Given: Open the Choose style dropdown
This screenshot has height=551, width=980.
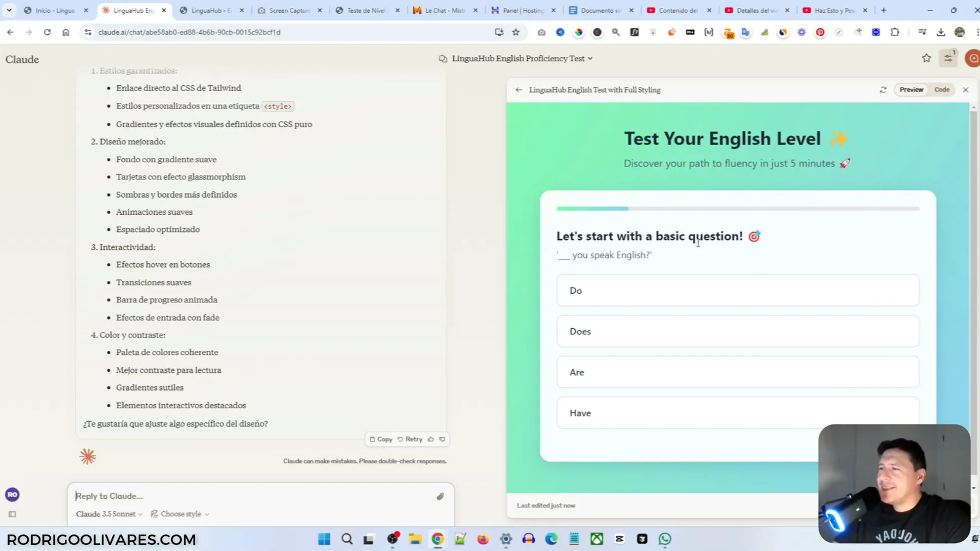Looking at the screenshot, I should click(179, 514).
